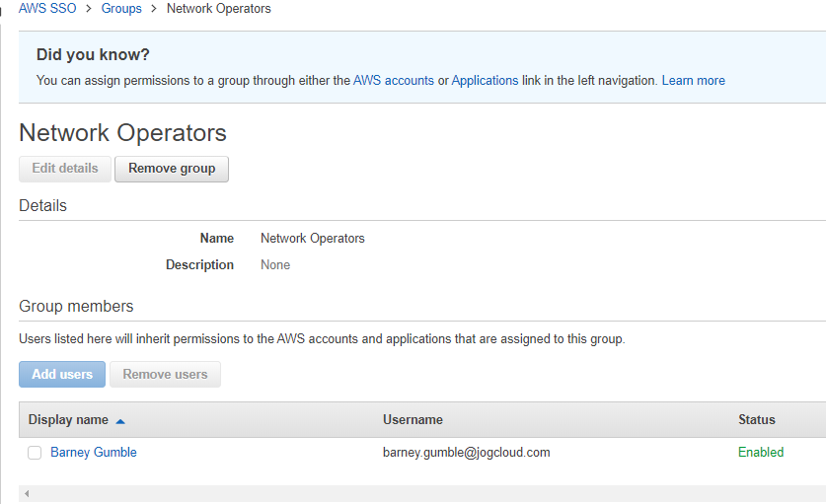This screenshot has width=826, height=504.
Task: Go to AWS SSO in the breadcrumb
Action: [47, 9]
